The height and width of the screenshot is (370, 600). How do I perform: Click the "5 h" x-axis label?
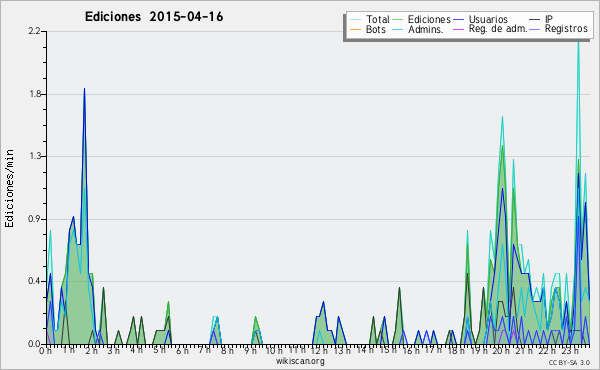click(x=159, y=351)
